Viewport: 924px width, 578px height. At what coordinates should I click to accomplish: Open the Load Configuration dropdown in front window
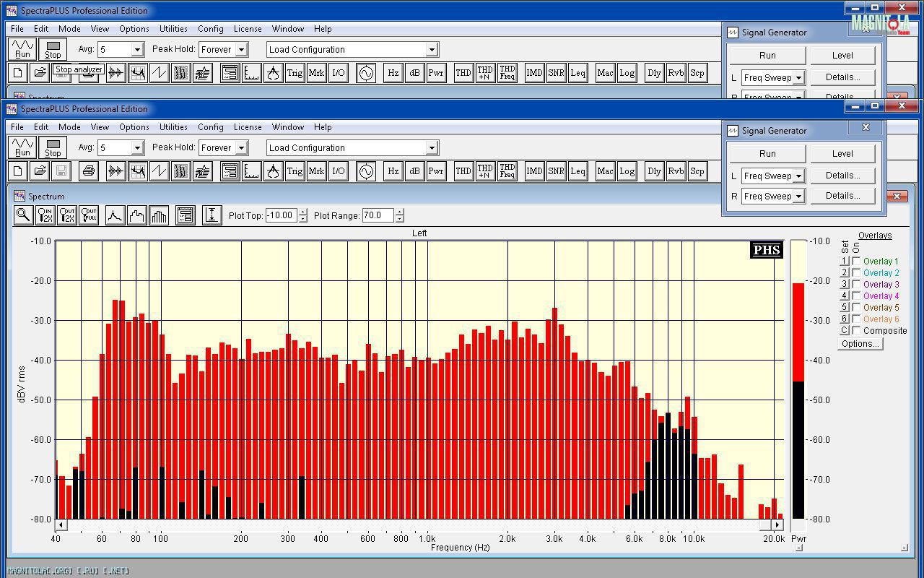432,148
